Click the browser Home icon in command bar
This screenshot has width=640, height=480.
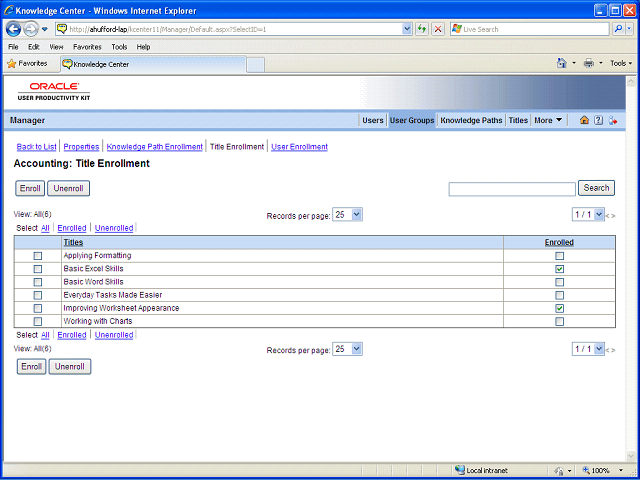pyautogui.click(x=562, y=63)
